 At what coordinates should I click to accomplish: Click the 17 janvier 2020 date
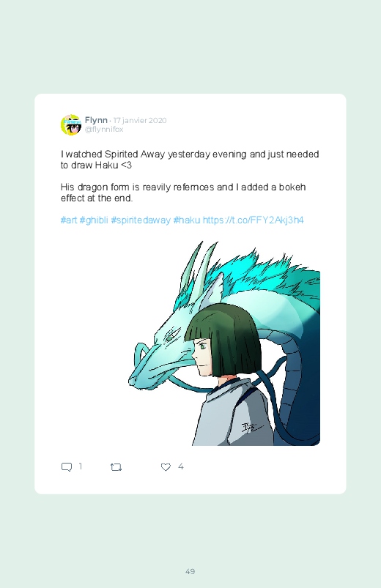point(140,120)
